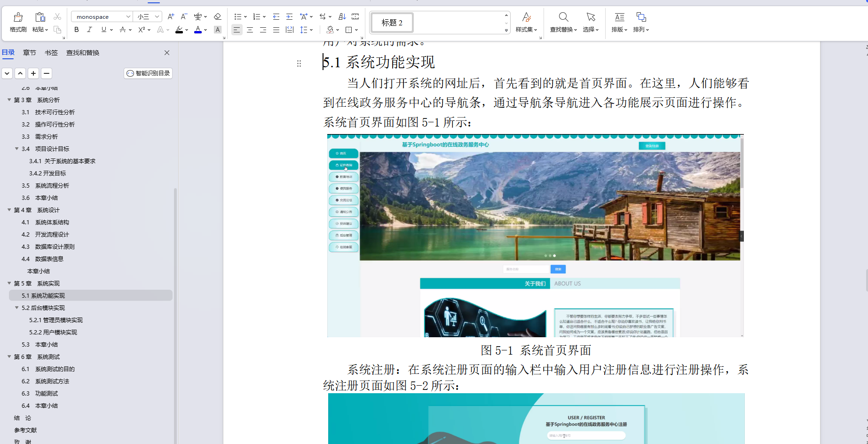
Task: Open the font size 小三 dropdown
Action: coord(147,16)
